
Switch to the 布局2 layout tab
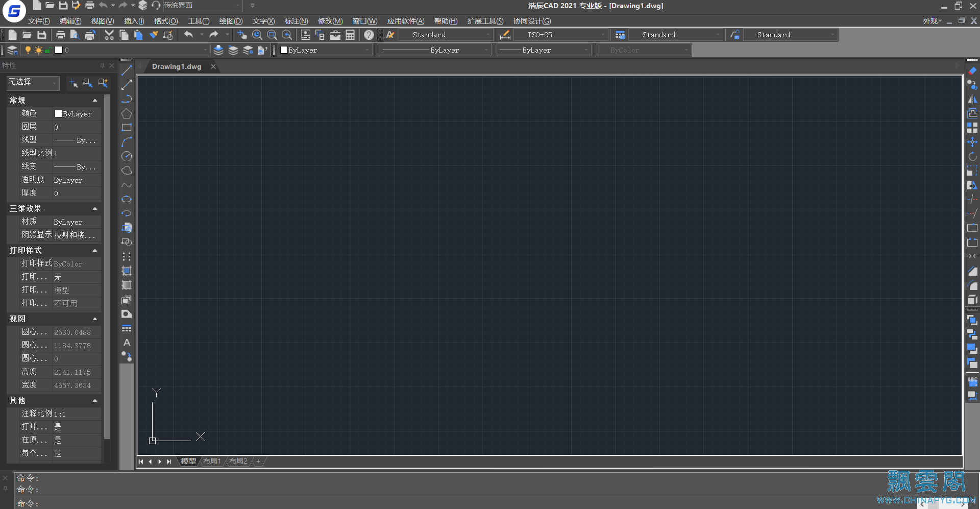pos(238,461)
